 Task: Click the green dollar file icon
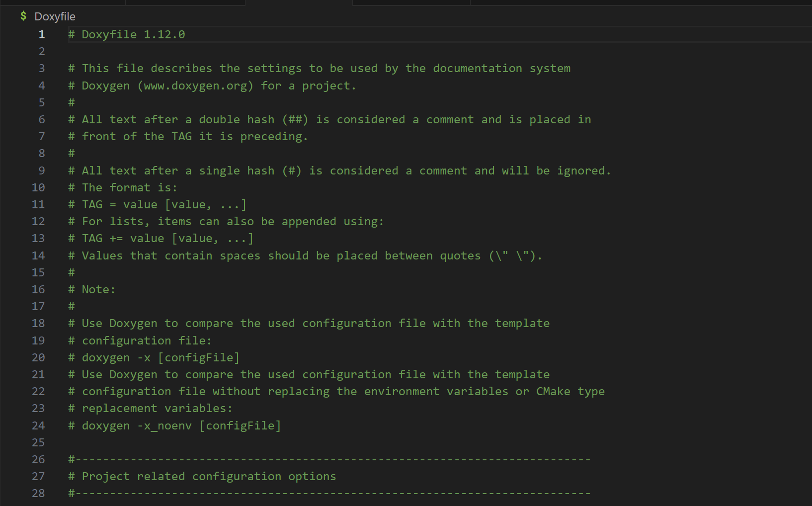point(23,16)
